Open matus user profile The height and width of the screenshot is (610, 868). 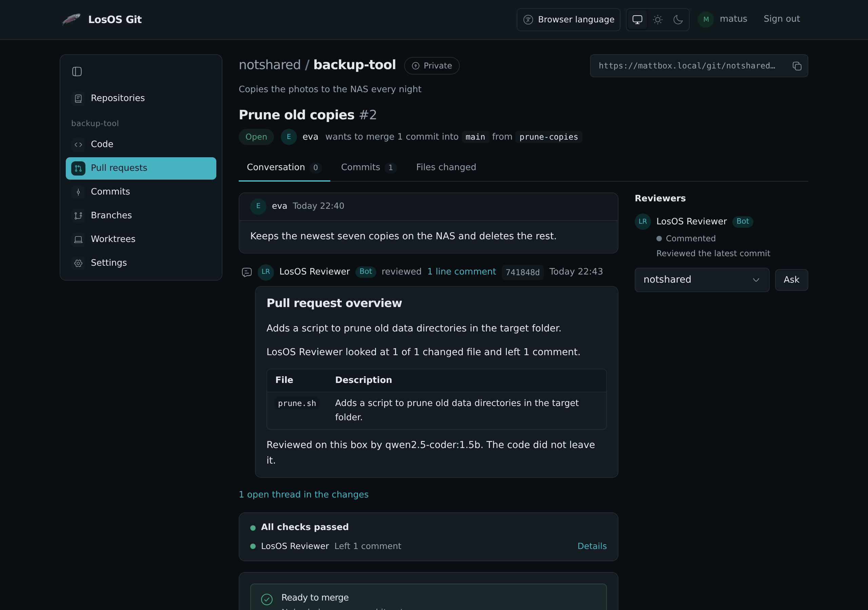click(x=733, y=19)
